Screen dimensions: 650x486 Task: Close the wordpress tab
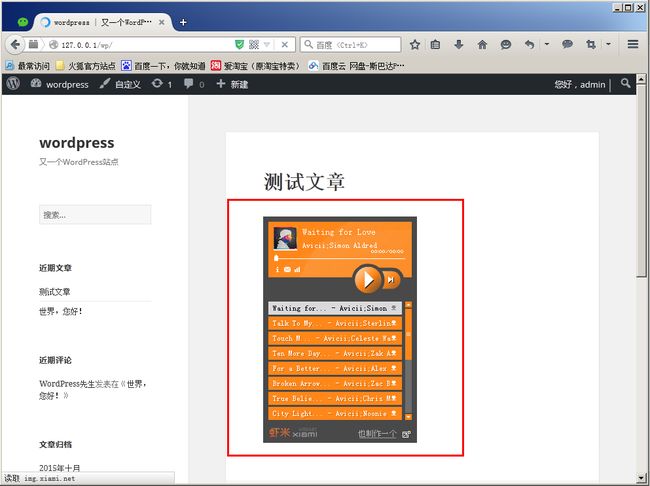pyautogui.click(x=162, y=22)
